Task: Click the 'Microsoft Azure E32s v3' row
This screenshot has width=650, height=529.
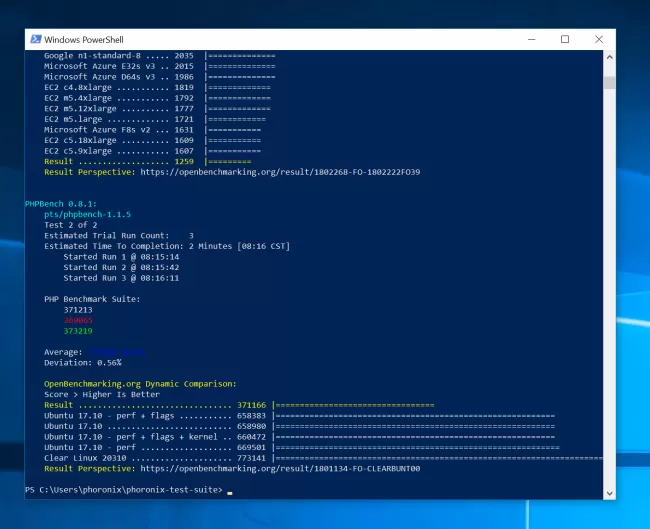Action: tap(160, 66)
